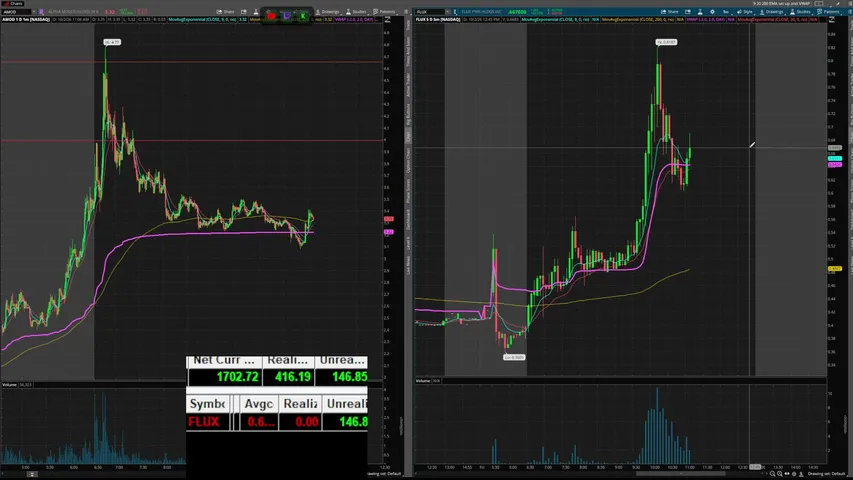Image resolution: width=853 pixels, height=480 pixels.
Task: Expand the FLUX symbol dropdown arrow
Action: (x=448, y=11)
